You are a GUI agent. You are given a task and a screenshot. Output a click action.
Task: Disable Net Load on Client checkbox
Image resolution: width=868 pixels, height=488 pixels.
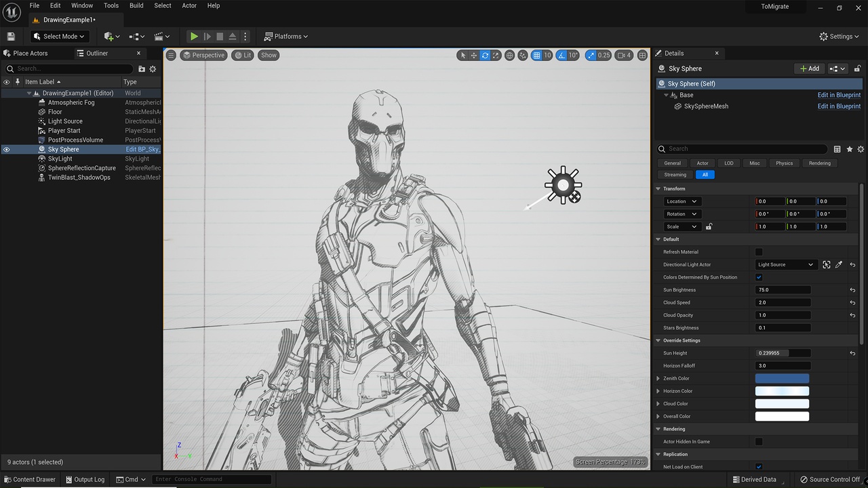pos(759,466)
